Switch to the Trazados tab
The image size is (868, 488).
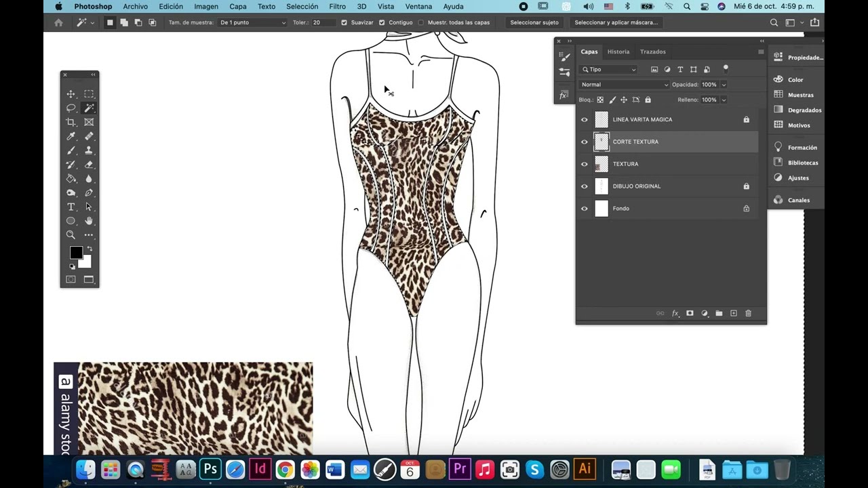point(653,52)
